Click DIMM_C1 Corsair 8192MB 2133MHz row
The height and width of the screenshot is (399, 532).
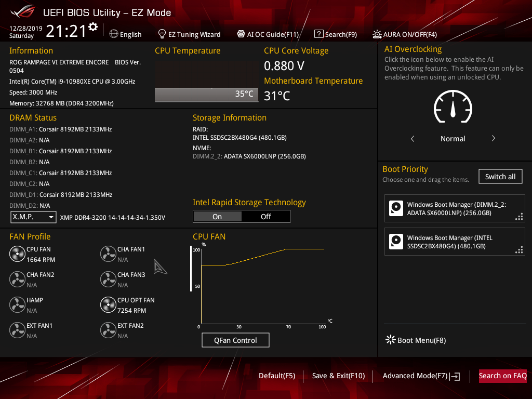[61, 172]
